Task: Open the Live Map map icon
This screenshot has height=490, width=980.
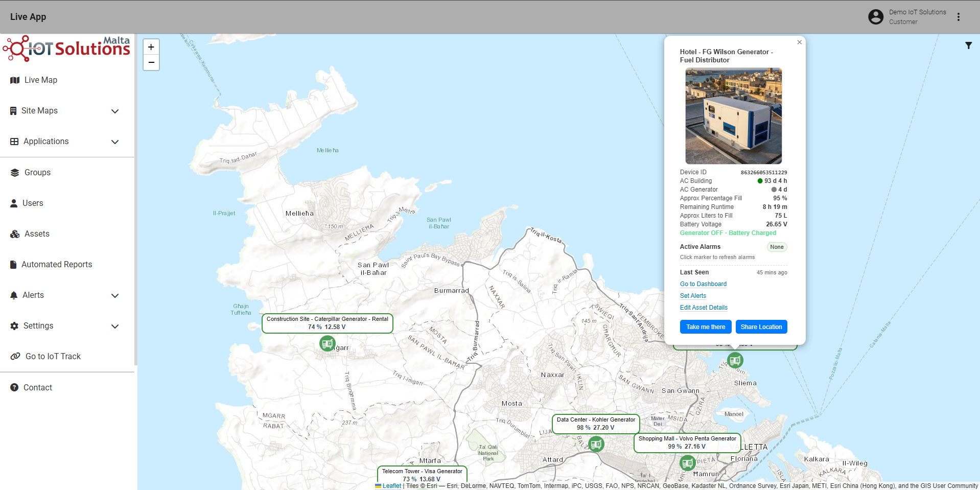Action: [15, 80]
